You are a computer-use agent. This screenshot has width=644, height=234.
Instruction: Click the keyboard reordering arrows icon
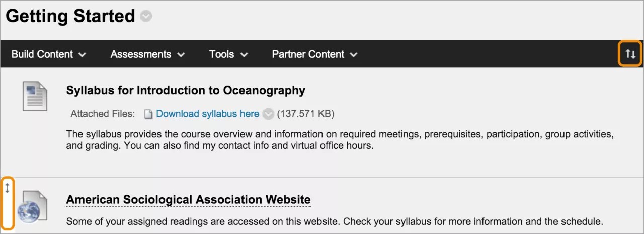click(630, 54)
